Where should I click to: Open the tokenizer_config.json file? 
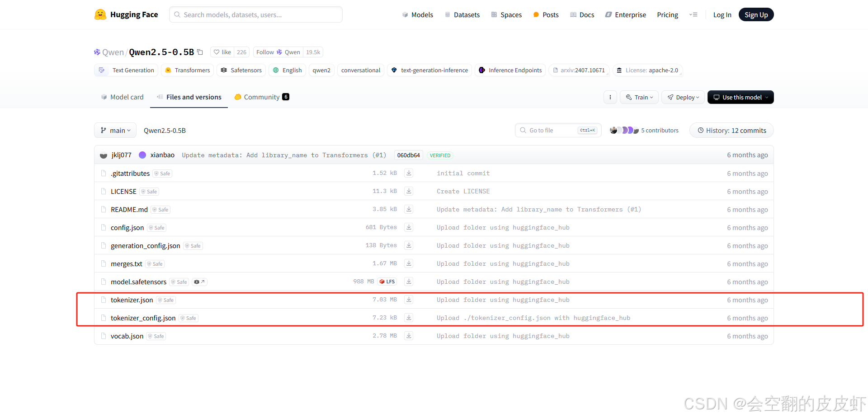point(143,318)
